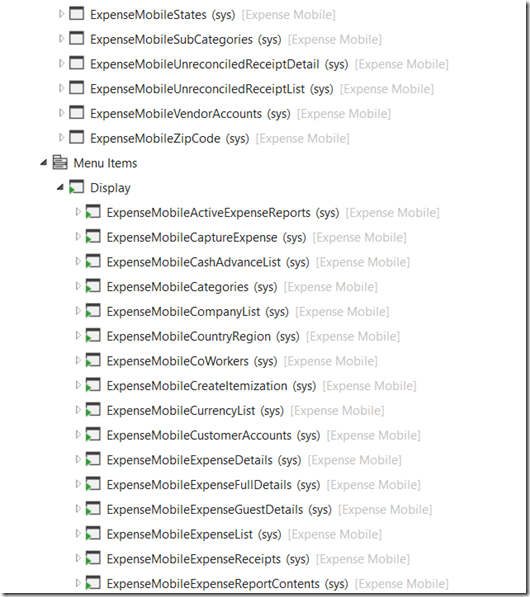The width and height of the screenshot is (530, 597).
Task: Click the form icon beside ExpenseMobileSubCategories
Action: point(77,38)
